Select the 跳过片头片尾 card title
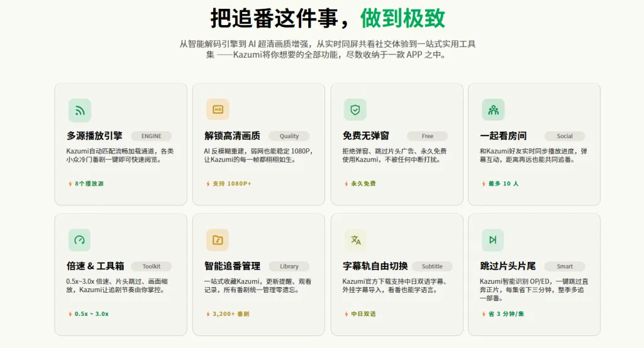The width and height of the screenshot is (644, 348). [x=508, y=266]
